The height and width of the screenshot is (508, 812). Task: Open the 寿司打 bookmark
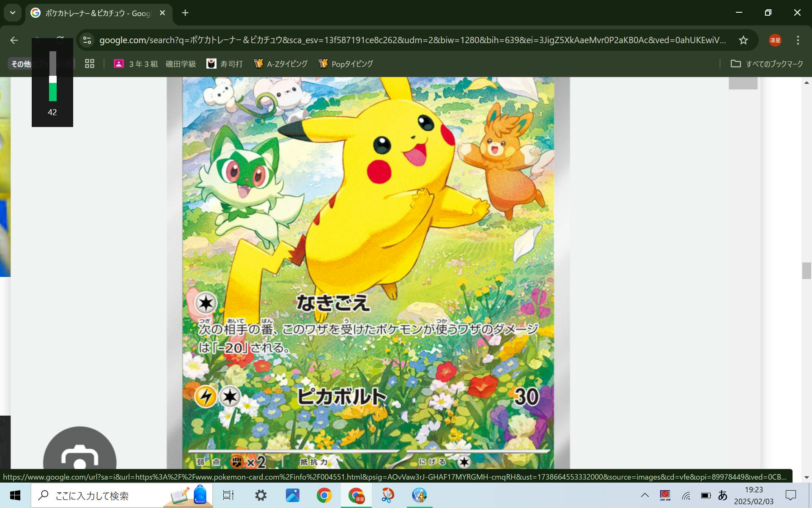coord(225,64)
